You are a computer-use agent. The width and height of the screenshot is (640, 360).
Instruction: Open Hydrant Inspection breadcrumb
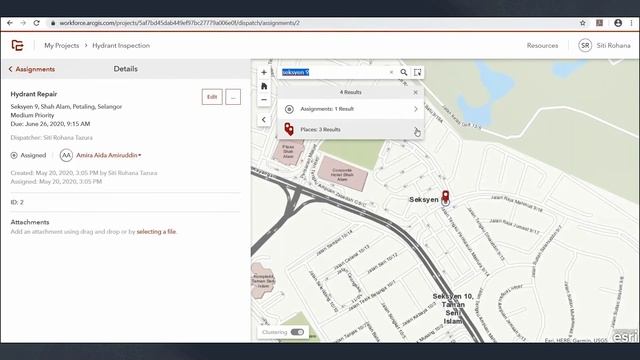(121, 45)
